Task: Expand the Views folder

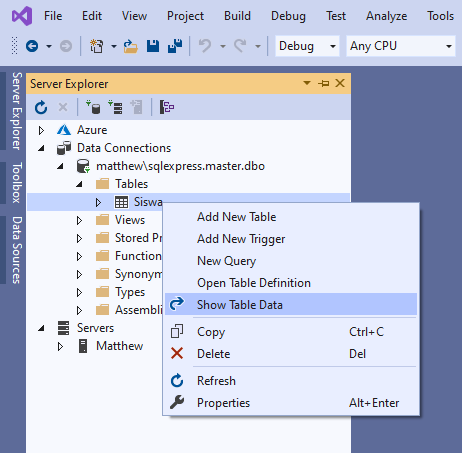Action: 79,220
